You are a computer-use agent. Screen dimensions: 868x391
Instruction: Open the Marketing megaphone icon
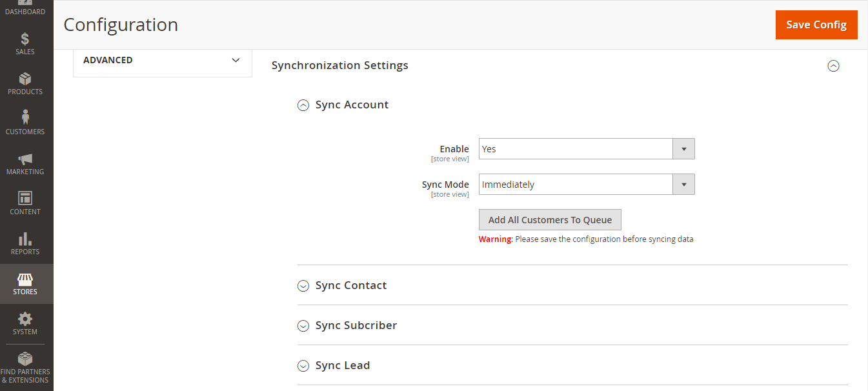pos(25,159)
